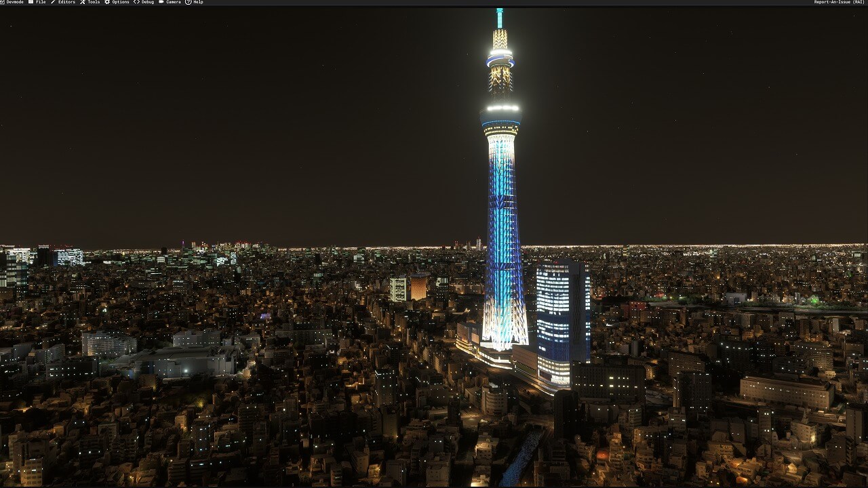Open the Tools menu
Image resolution: width=868 pixels, height=488 pixels.
(x=94, y=2)
